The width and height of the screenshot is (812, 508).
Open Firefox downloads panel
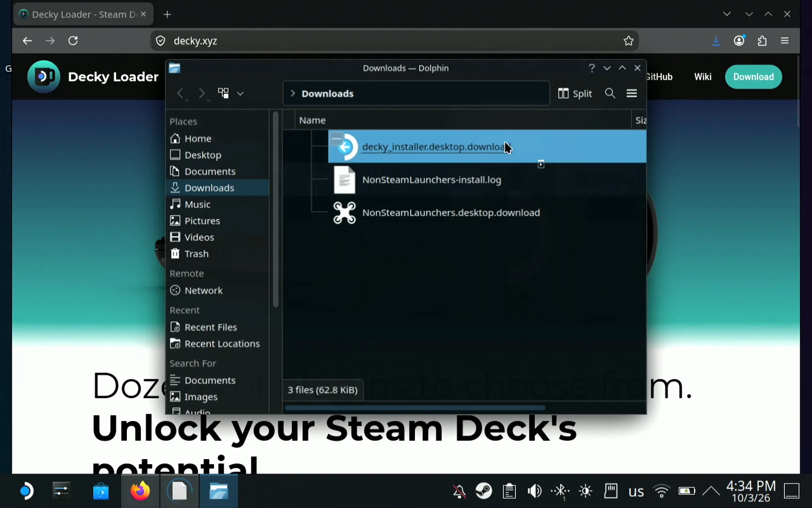(x=716, y=41)
